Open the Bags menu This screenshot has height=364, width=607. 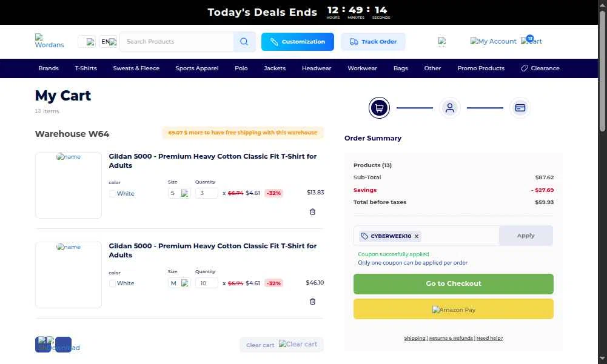point(401,68)
